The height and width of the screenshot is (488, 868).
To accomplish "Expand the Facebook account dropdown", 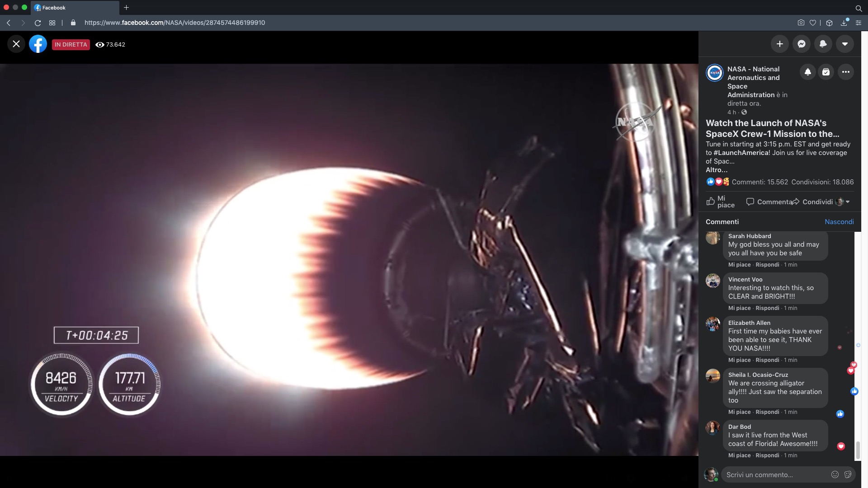I will click(x=844, y=44).
